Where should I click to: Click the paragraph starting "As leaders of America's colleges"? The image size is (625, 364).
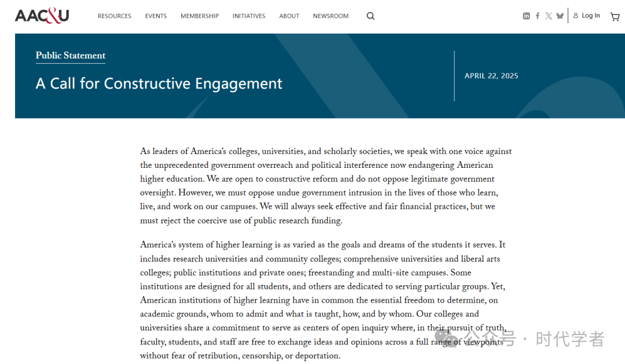326,186
